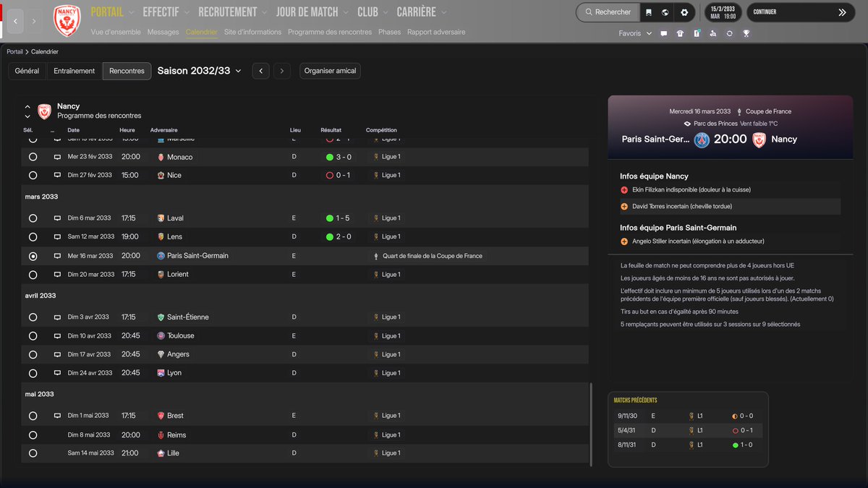
Task: Open the report sheet shortcut icon
Action: coord(697,33)
